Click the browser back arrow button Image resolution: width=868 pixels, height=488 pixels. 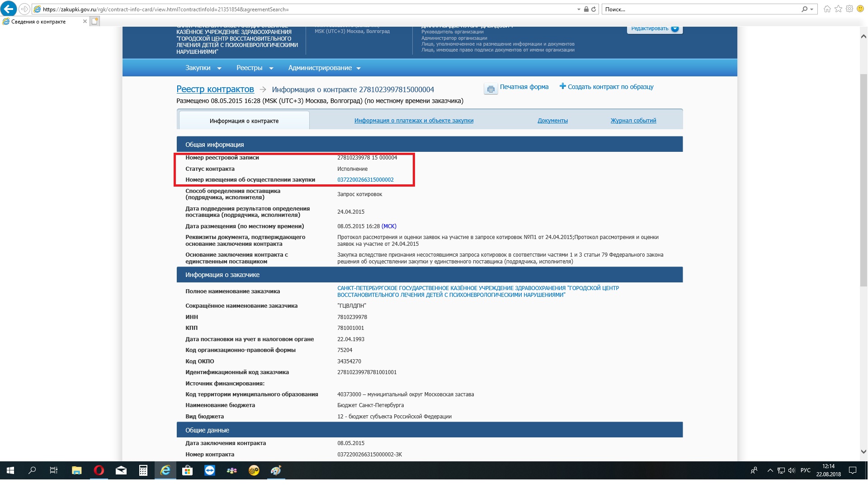pos(9,9)
